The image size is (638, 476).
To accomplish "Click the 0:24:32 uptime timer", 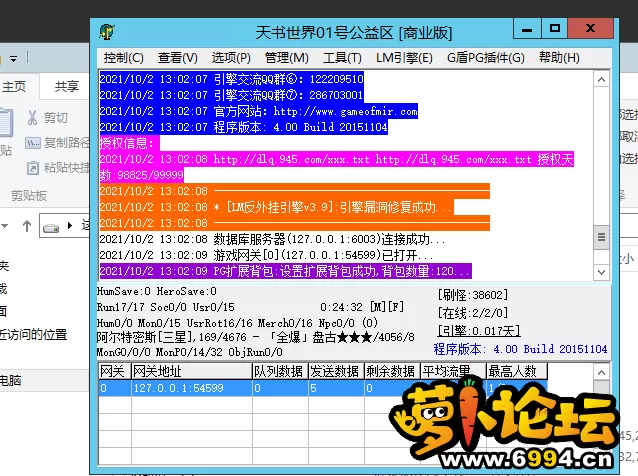I will coord(341,307).
